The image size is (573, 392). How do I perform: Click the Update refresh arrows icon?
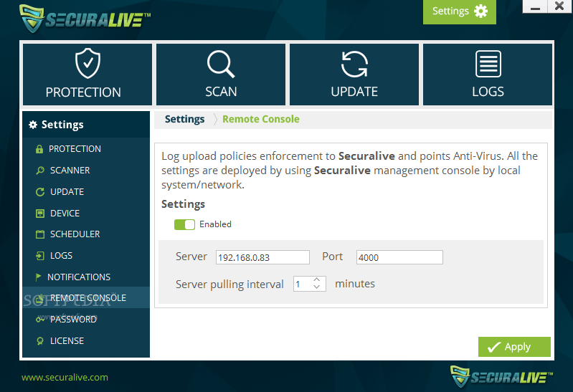pos(354,64)
